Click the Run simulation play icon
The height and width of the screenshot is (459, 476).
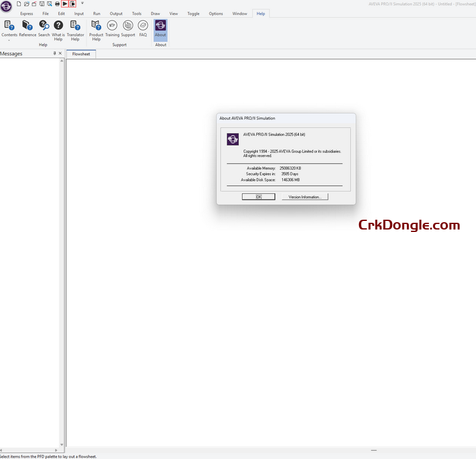tap(65, 4)
